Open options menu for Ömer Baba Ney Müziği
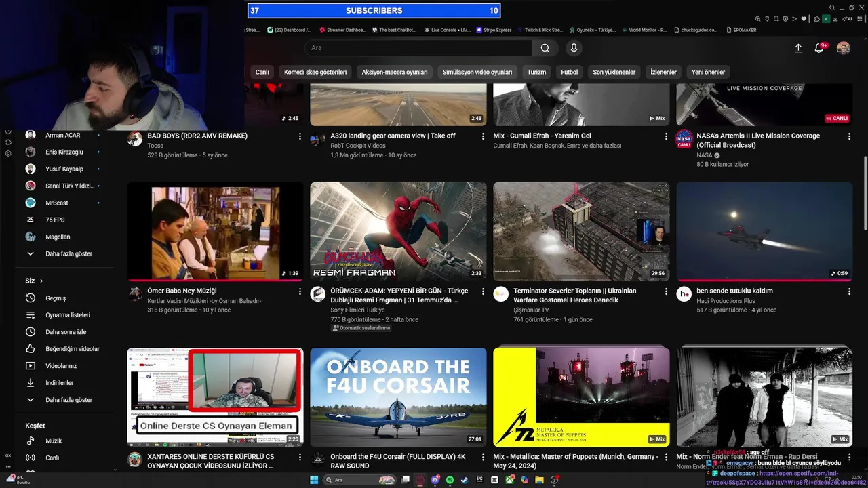The width and height of the screenshot is (868, 488). coord(300,291)
